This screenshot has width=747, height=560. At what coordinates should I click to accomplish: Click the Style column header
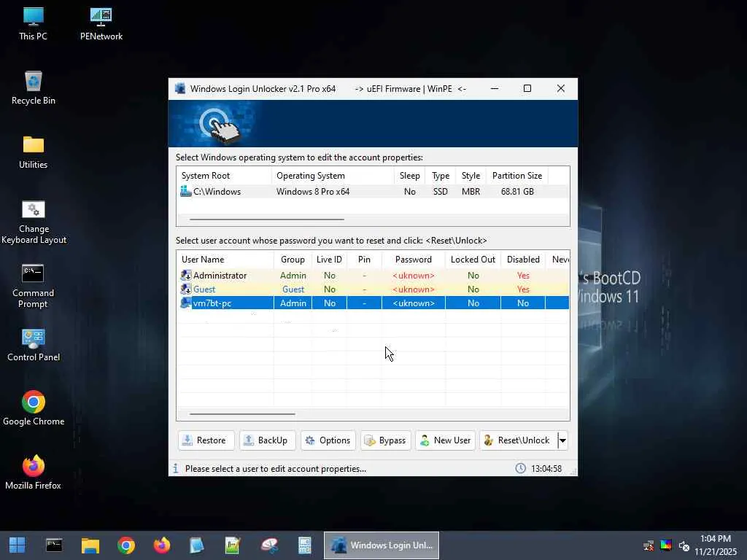point(471,176)
